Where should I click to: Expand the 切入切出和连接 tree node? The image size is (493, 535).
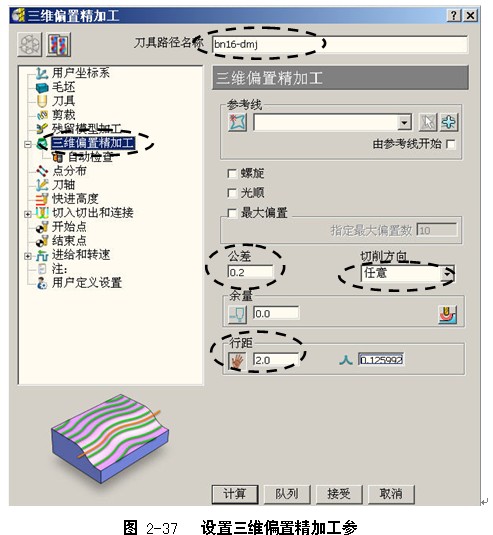point(28,214)
